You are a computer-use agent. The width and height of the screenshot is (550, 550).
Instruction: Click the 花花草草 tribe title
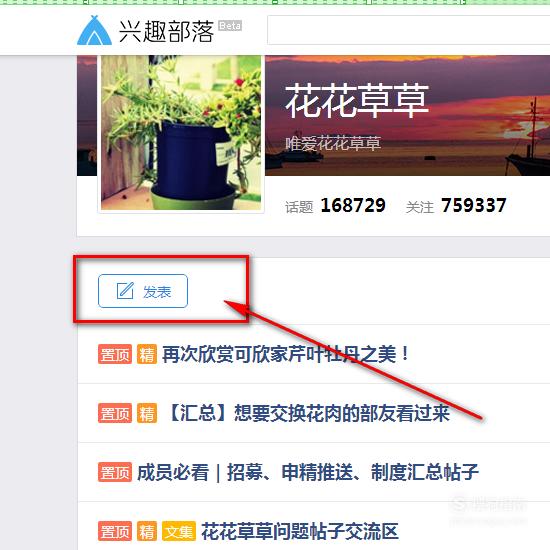click(x=357, y=101)
